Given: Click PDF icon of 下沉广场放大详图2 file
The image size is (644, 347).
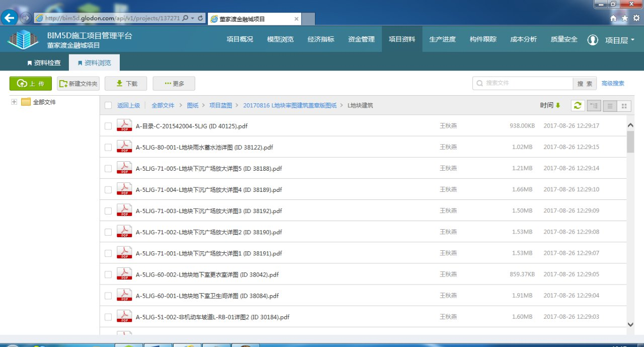Looking at the screenshot, I should (x=124, y=231).
